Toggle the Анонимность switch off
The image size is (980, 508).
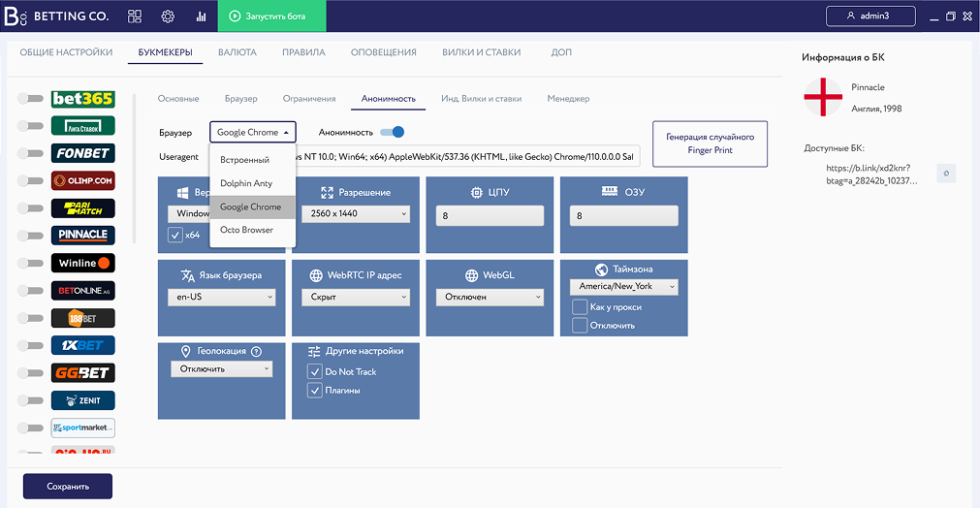pyautogui.click(x=393, y=132)
